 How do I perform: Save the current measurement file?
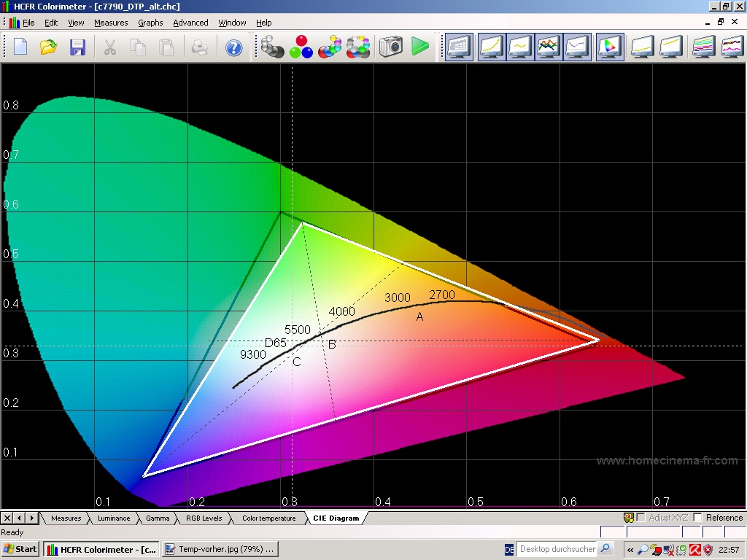[77, 47]
